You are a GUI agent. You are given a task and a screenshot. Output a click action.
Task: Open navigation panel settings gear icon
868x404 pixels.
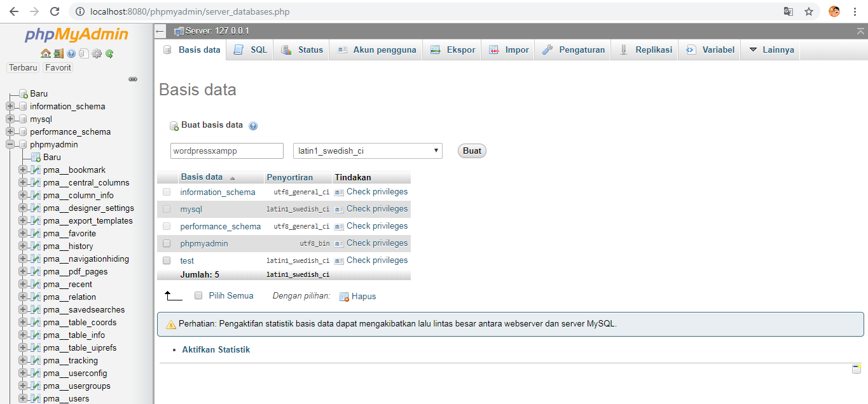[x=97, y=54]
